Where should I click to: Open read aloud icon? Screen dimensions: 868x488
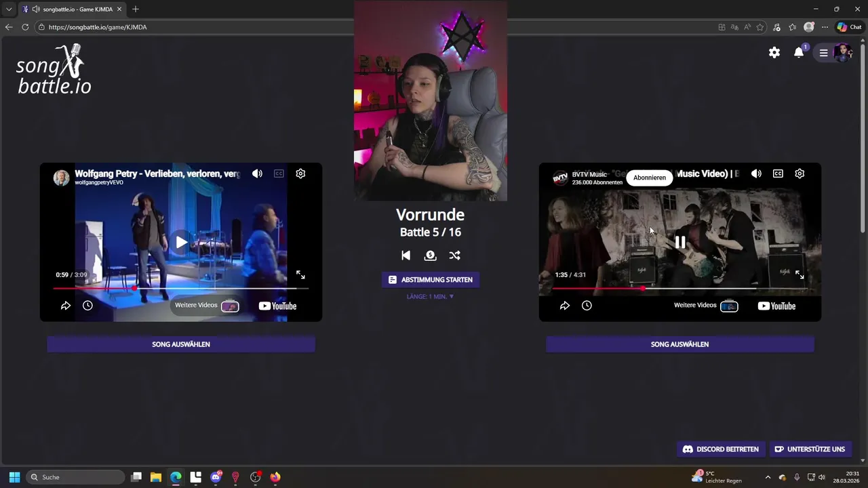(747, 27)
